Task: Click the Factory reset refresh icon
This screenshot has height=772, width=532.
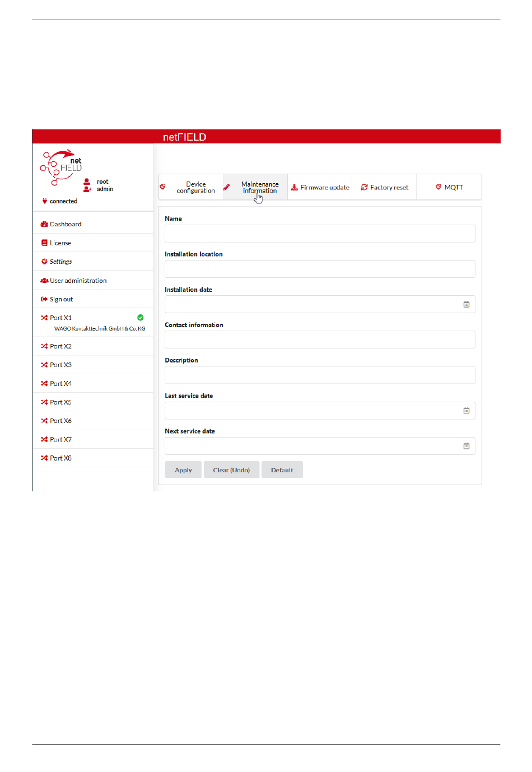Action: pos(365,187)
